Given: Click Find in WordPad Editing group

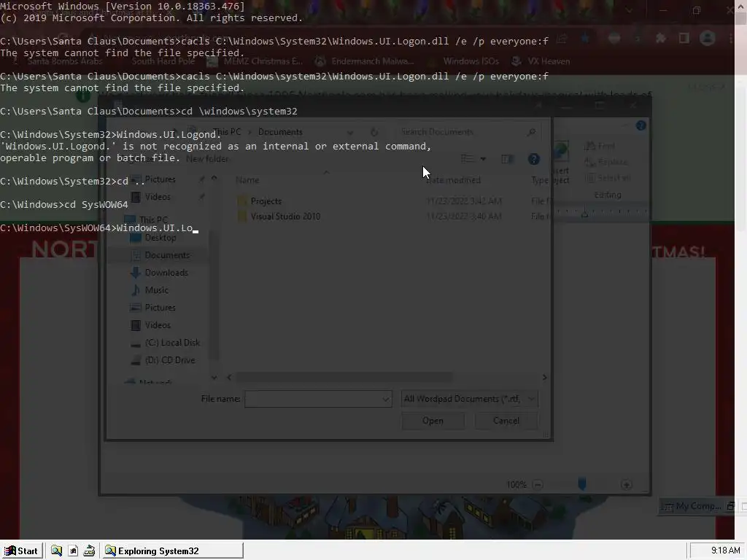Looking at the screenshot, I should click(600, 146).
